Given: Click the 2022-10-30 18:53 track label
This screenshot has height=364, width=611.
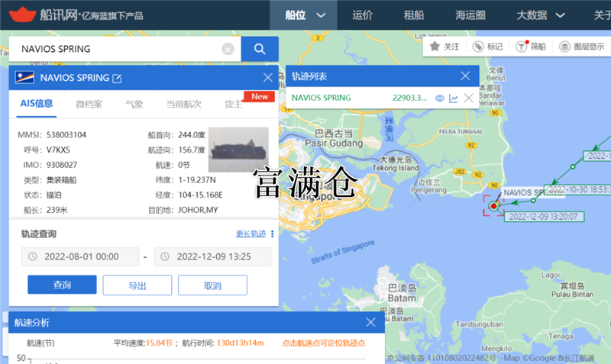Looking at the screenshot, I should [x=577, y=189].
